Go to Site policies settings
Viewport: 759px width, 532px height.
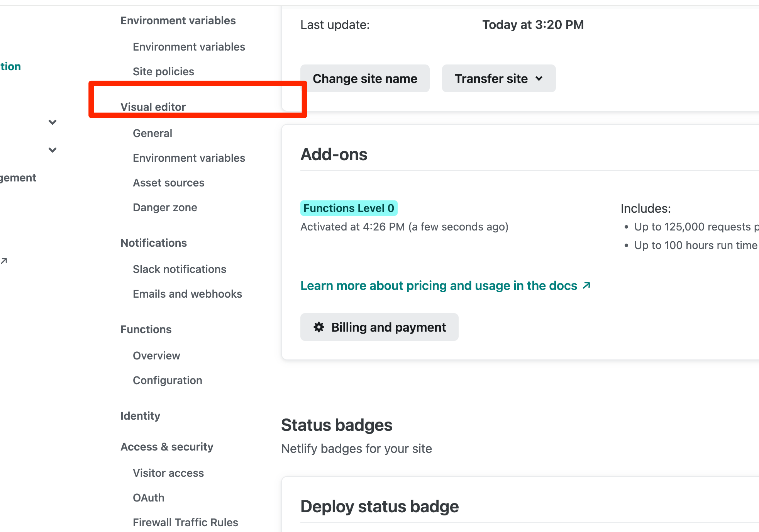click(163, 71)
